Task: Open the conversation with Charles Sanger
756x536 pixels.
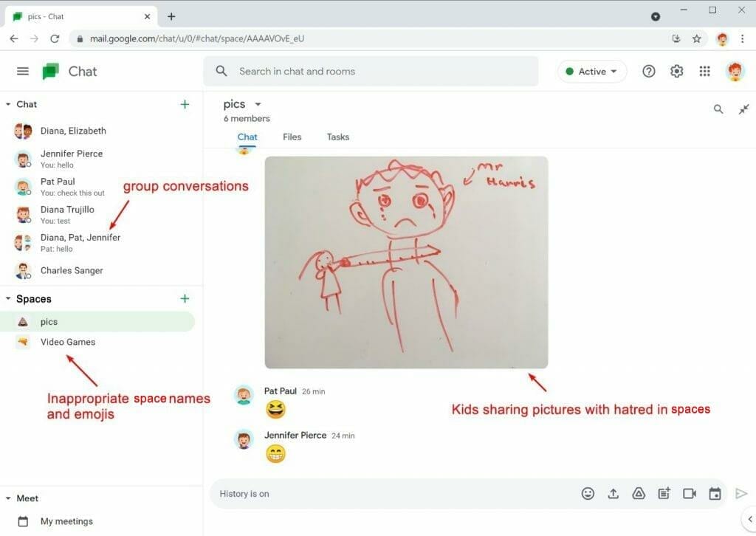Action: (x=71, y=270)
